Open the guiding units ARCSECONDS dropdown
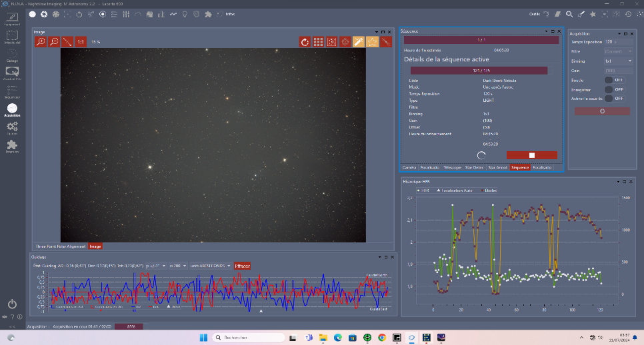This screenshot has height=345, width=644. pos(211,266)
